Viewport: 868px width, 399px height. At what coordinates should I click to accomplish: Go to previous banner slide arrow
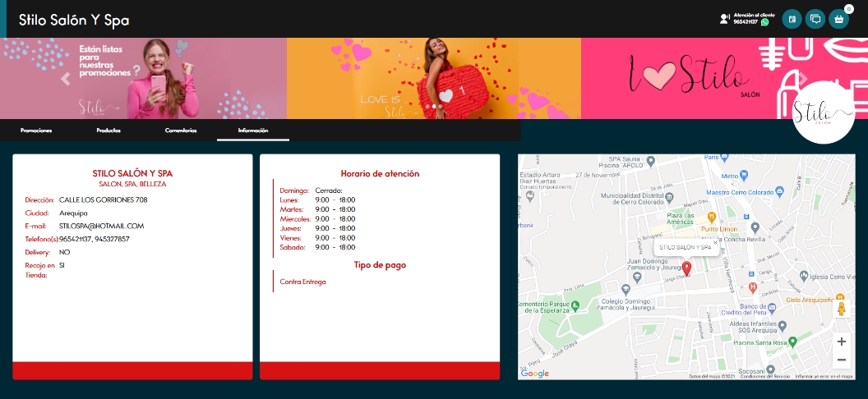(65, 79)
